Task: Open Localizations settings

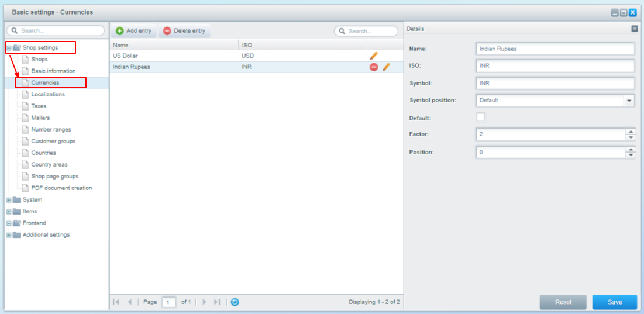Action: coord(48,94)
